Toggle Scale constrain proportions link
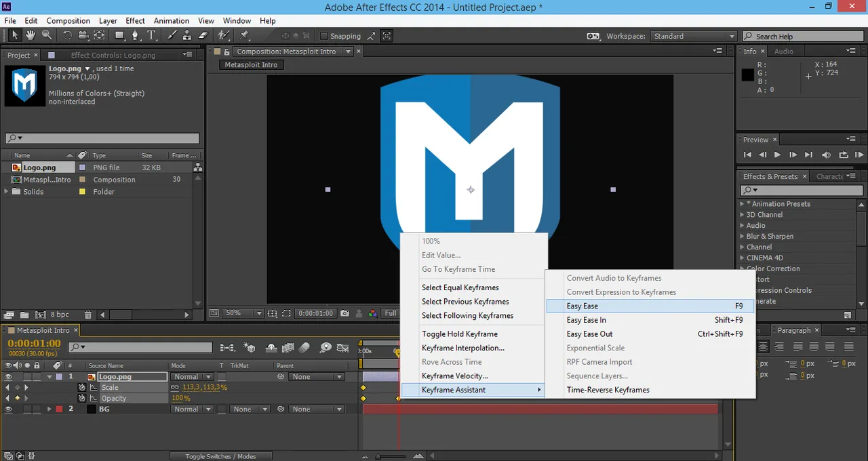 coord(176,388)
